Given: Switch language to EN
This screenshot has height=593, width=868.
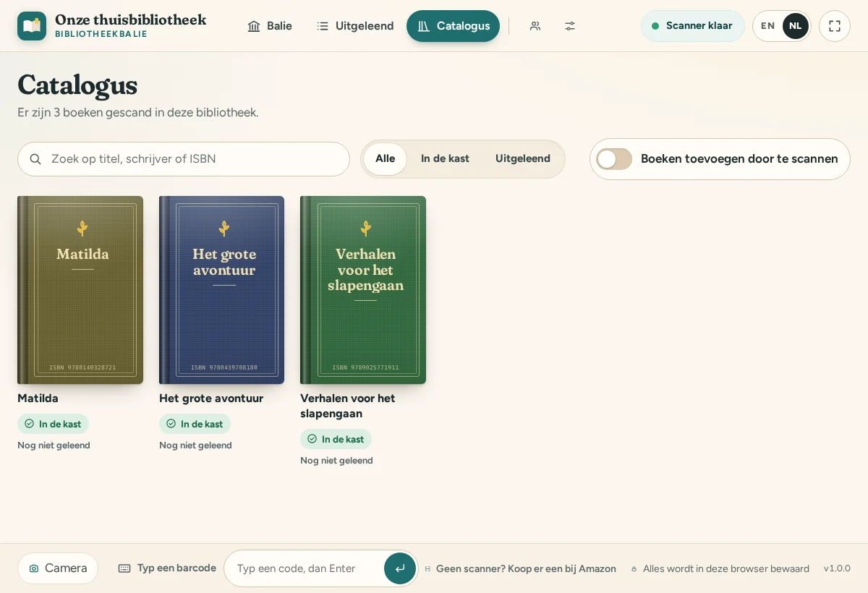Looking at the screenshot, I should coord(768,26).
